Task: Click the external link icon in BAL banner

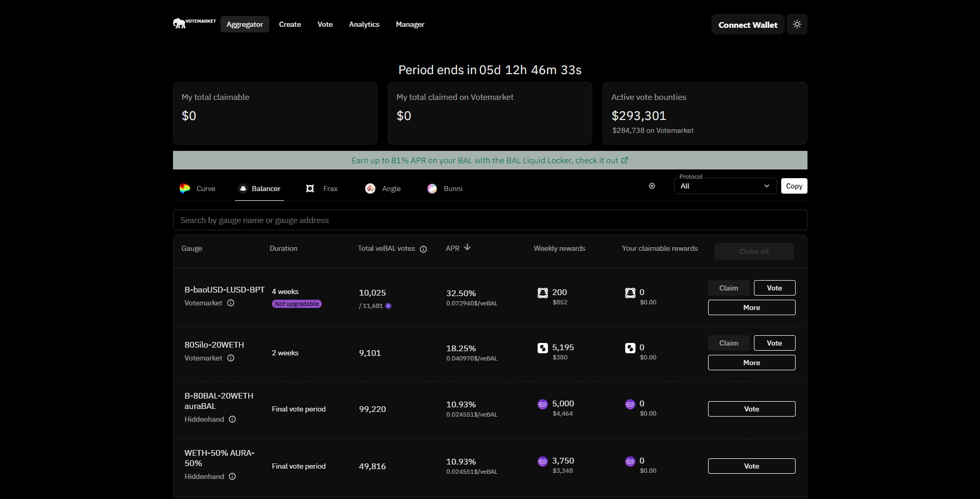Action: pyautogui.click(x=625, y=160)
